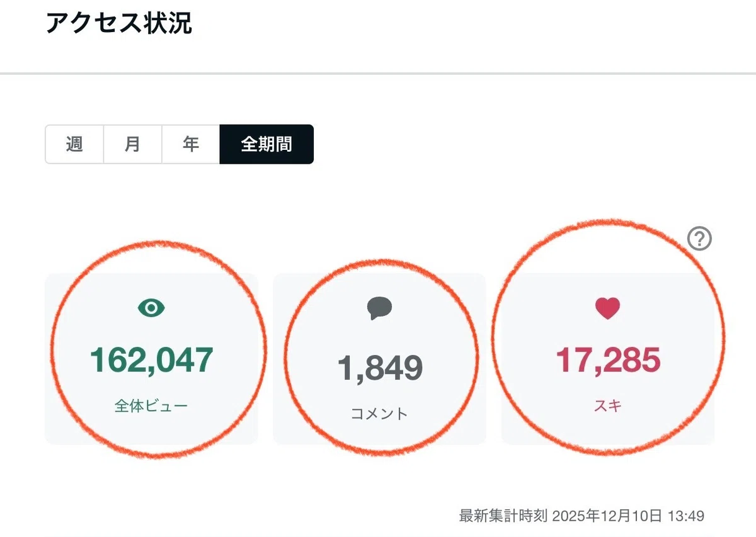Click the green eye views icon
Viewport: 756px width, 537px height.
151,308
